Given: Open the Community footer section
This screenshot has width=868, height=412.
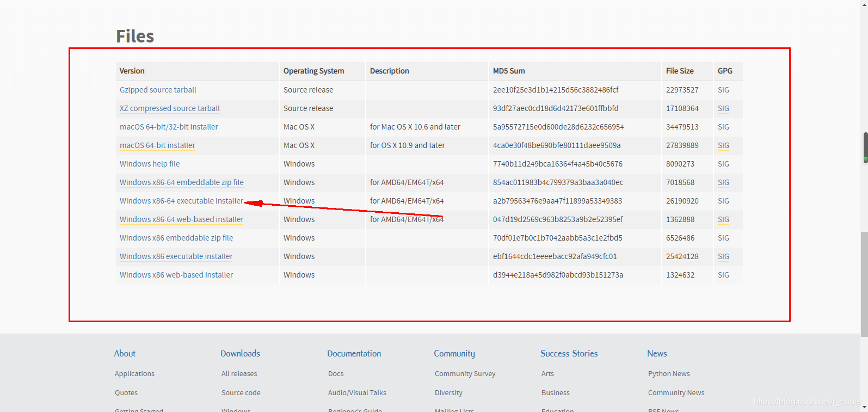Looking at the screenshot, I should (x=454, y=354).
